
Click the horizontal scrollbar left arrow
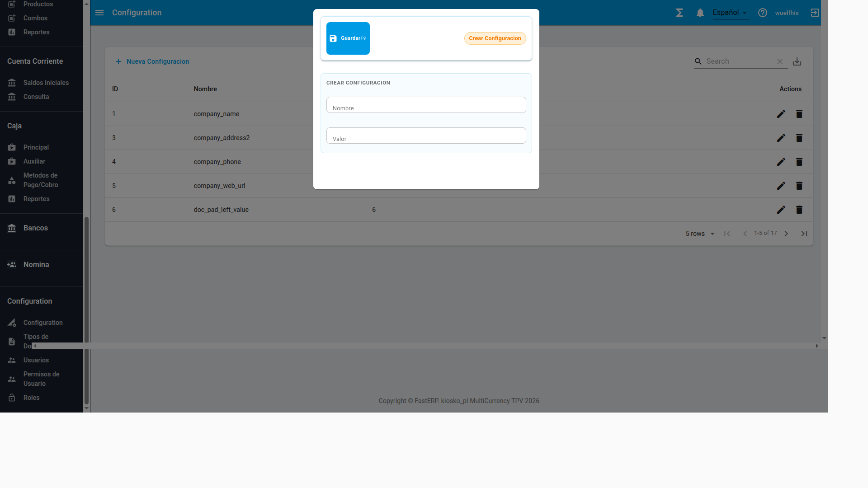(x=35, y=346)
